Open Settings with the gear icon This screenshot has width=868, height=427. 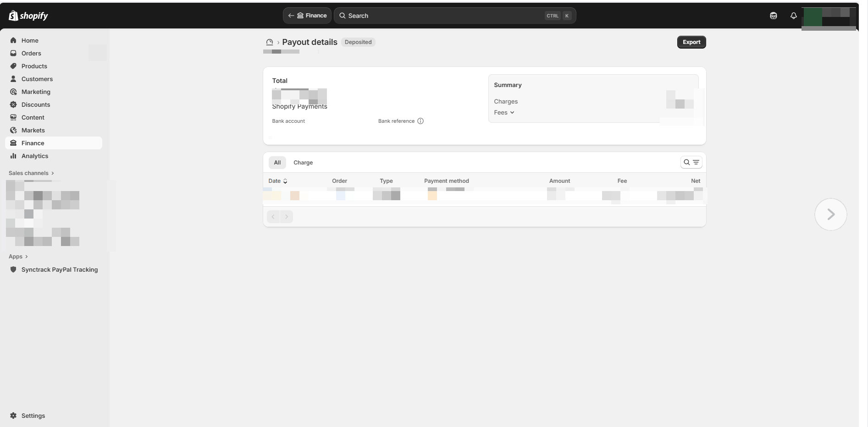14,416
